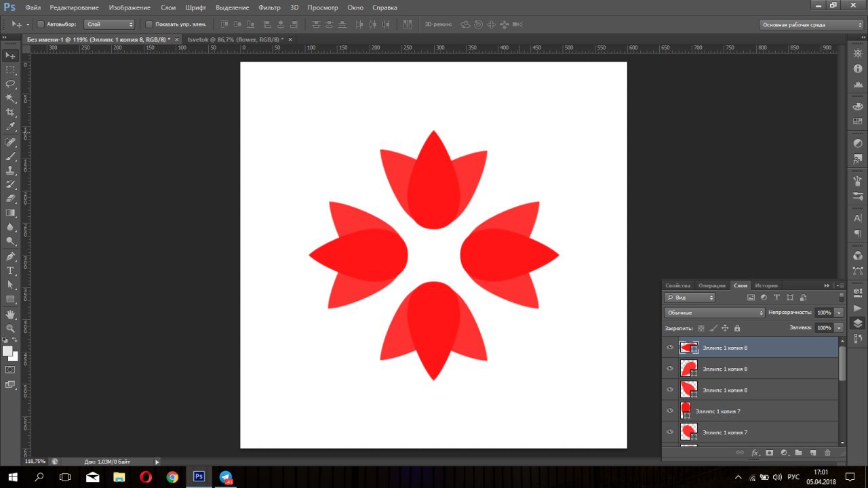868x488 pixels.
Task: Open Google Chrome from the taskbar
Action: pos(172,477)
